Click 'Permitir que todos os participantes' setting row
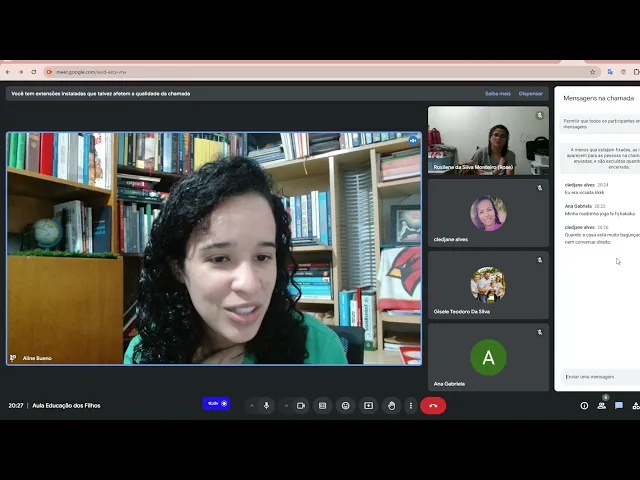The width and height of the screenshot is (640, 480). (x=600, y=124)
